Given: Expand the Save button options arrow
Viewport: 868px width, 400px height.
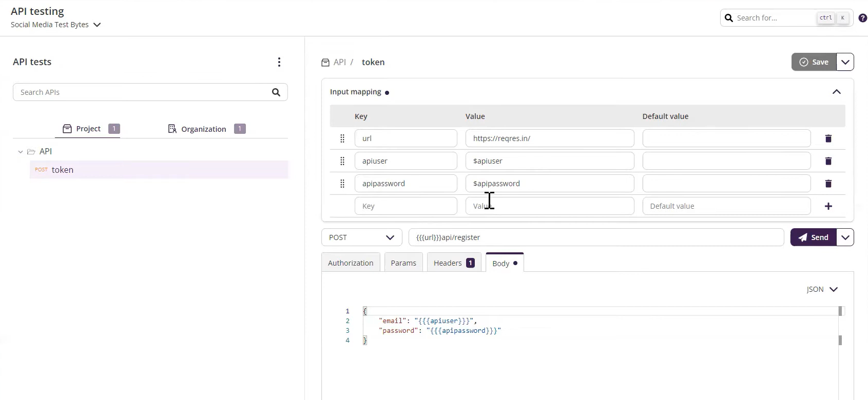Looking at the screenshot, I should (845, 62).
